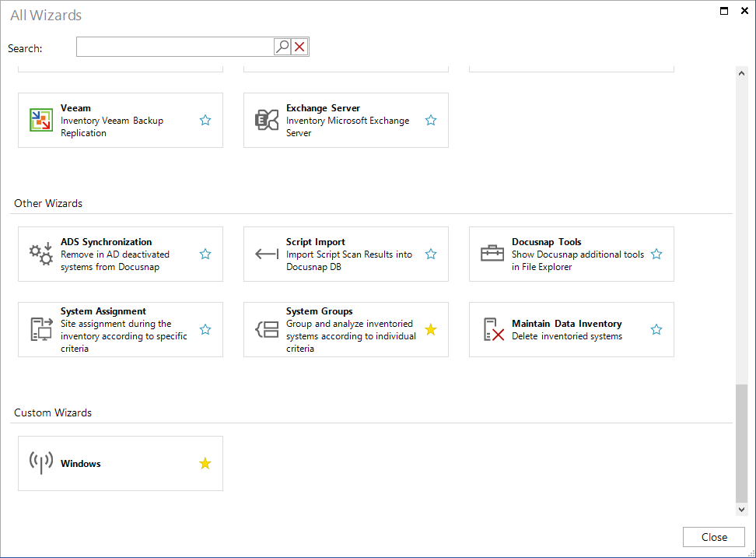Favorite the Maintain Data Inventory wizard
The image size is (756, 558).
point(656,329)
